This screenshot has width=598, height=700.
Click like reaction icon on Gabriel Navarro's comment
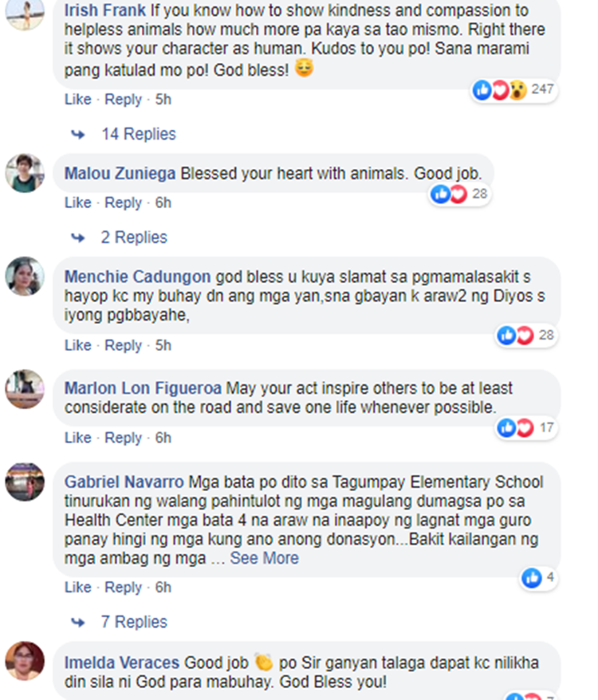532,578
